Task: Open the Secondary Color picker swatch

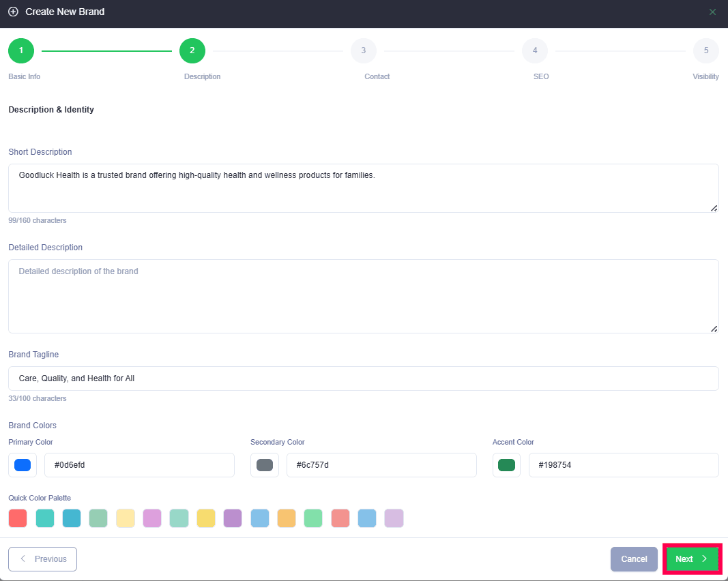Action: click(265, 465)
